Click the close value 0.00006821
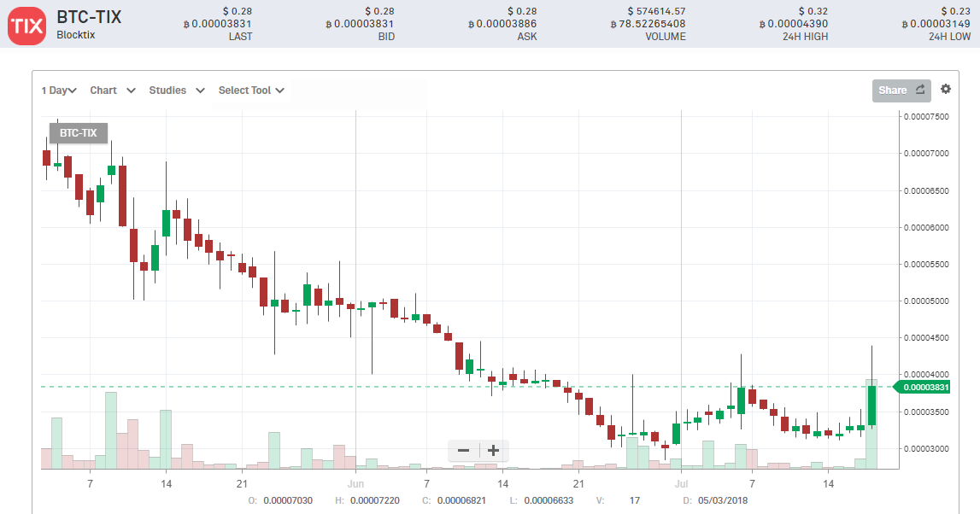Screen dimensions: 980x514 point(461,500)
